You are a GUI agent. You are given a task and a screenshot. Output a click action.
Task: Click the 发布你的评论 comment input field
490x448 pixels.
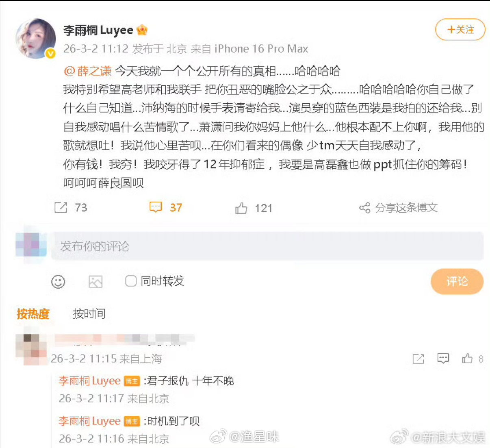click(x=267, y=246)
